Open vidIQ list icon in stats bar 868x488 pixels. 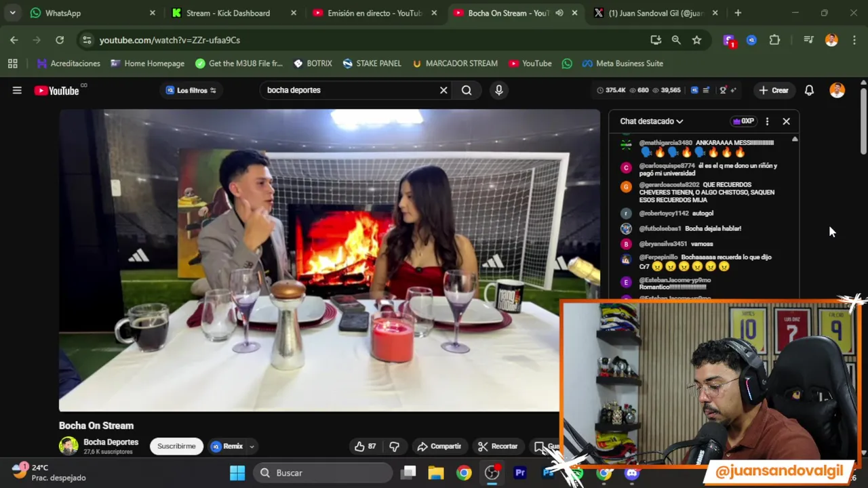coord(706,90)
